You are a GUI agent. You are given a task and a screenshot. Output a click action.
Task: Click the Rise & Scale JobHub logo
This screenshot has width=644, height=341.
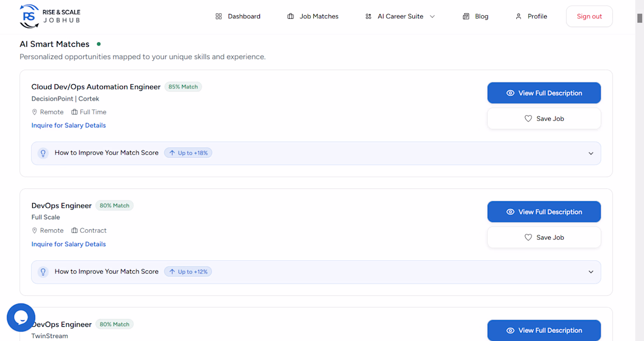50,16
